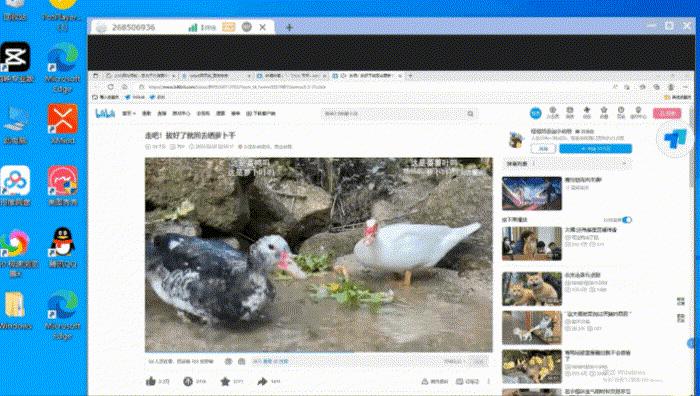Open the lower Microsoft Edge desktop shortcut
Screen dimensions: 700x396
(x=63, y=305)
